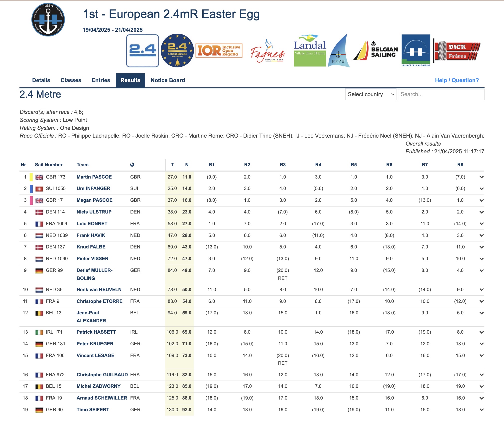Click the yellow marker on GBR 173 row

(31, 177)
